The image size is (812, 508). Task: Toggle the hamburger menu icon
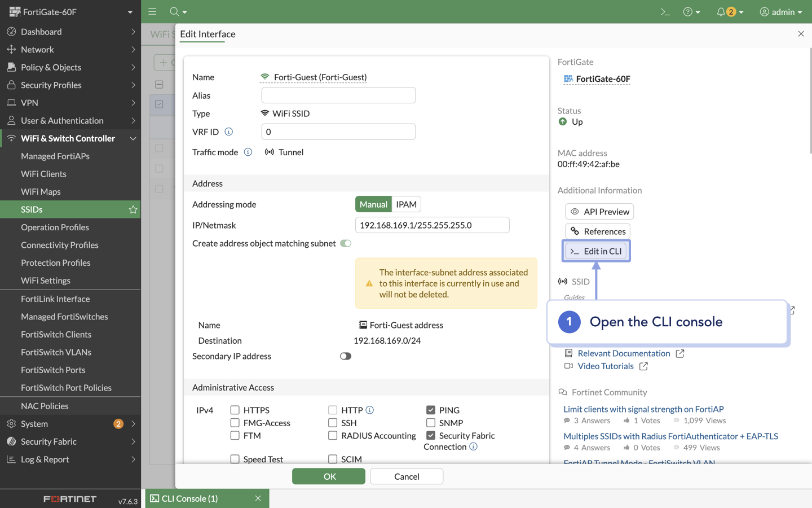point(152,12)
